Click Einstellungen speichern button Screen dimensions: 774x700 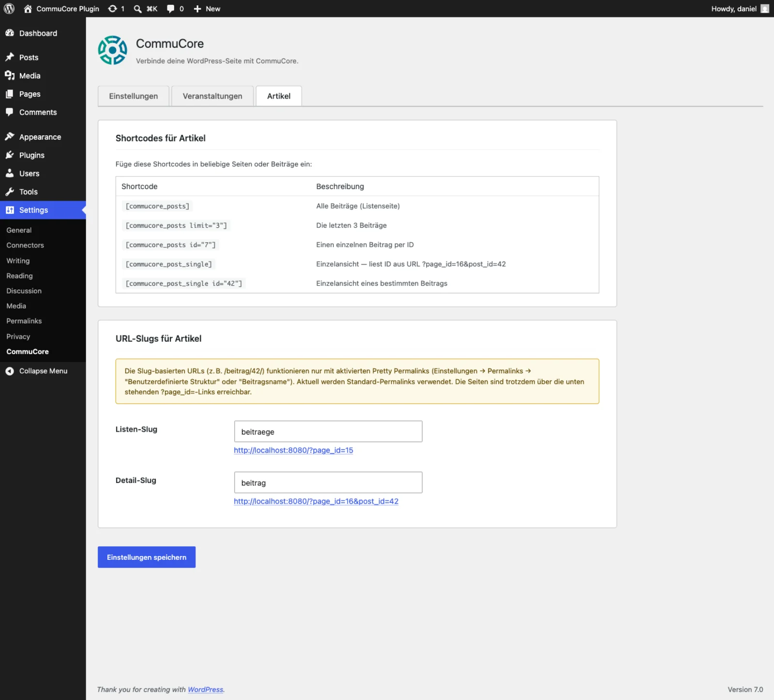(x=147, y=557)
